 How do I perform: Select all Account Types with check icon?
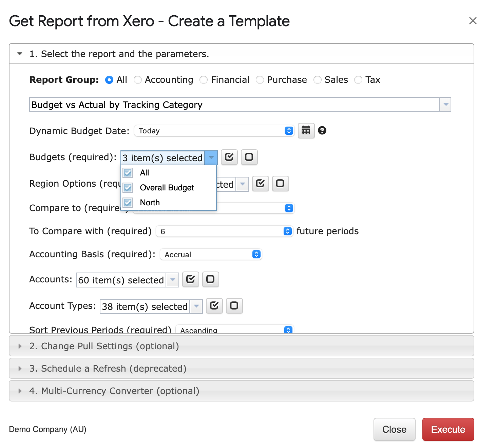point(214,306)
